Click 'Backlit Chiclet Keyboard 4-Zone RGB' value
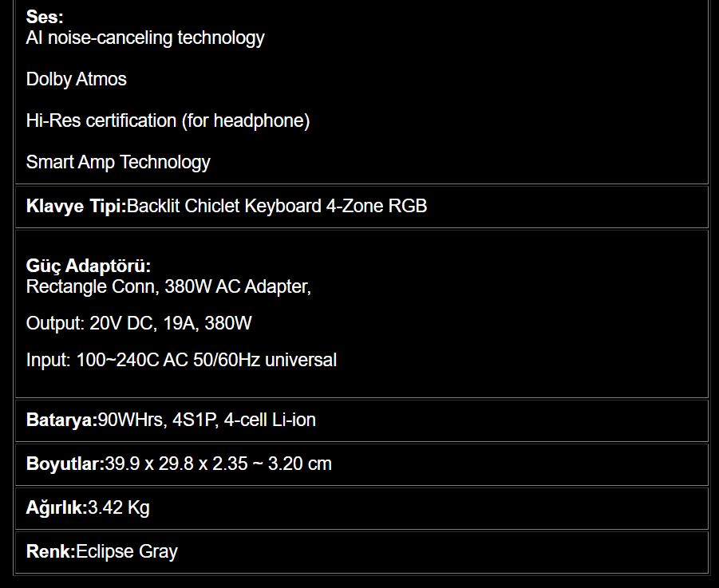The width and height of the screenshot is (719, 588). pos(277,206)
